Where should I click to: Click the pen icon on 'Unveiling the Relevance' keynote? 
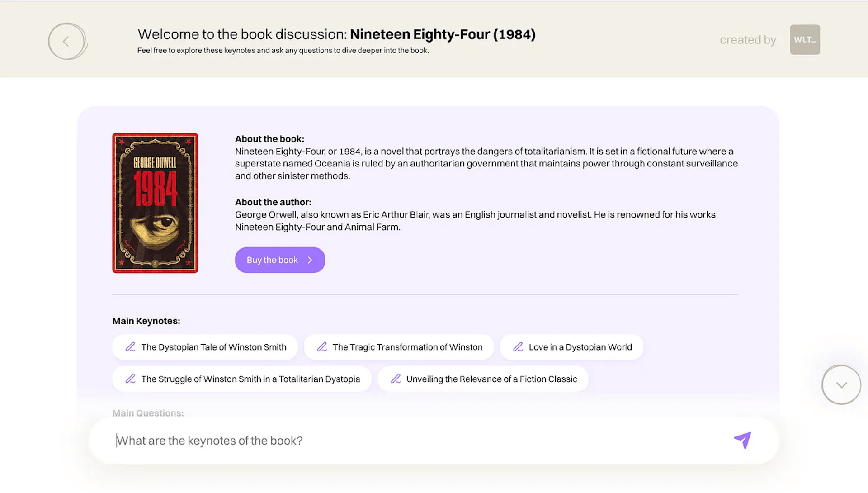(396, 379)
